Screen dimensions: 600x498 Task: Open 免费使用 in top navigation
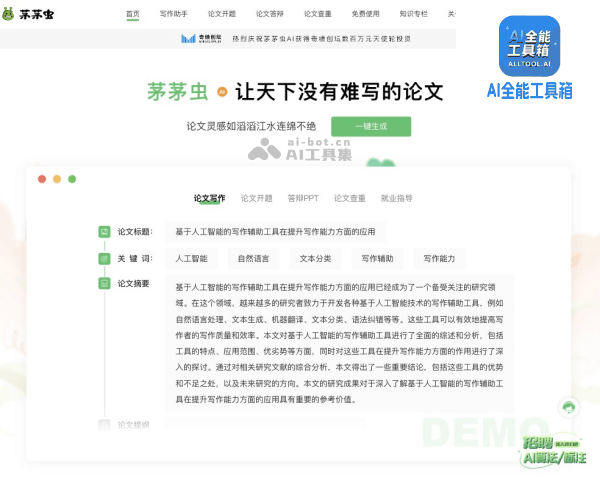click(x=365, y=14)
